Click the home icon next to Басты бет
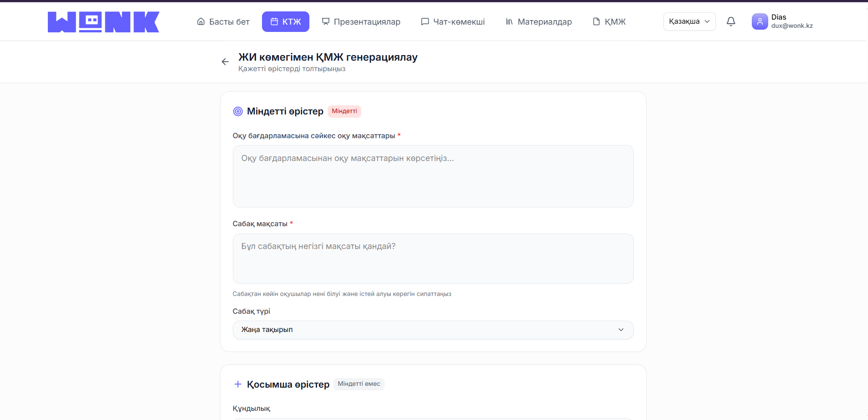Screen dimensions: 868x420 point(200,21)
